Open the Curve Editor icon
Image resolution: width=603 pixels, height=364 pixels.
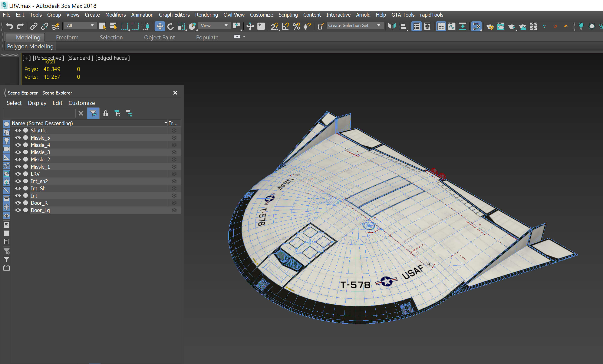(452, 26)
